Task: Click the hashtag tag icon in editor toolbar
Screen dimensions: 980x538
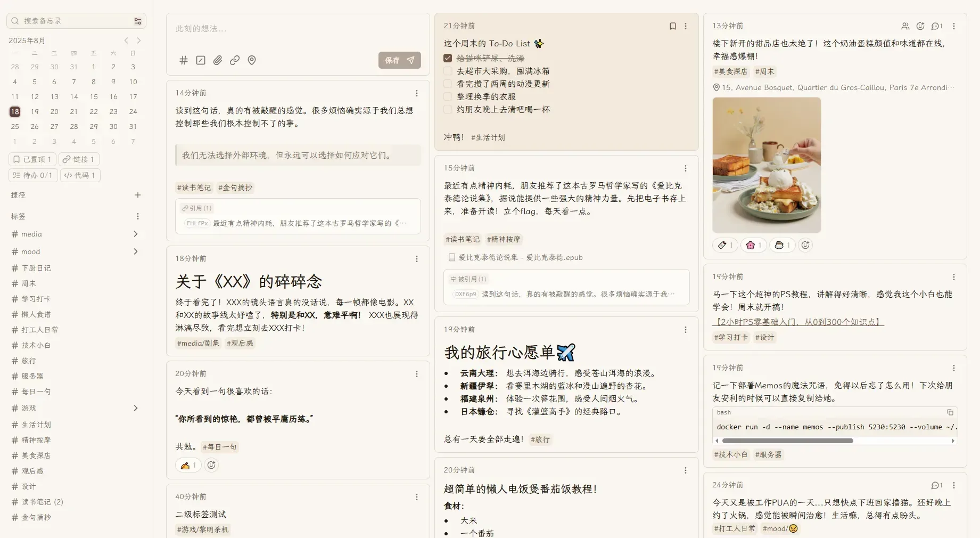Action: tap(184, 60)
